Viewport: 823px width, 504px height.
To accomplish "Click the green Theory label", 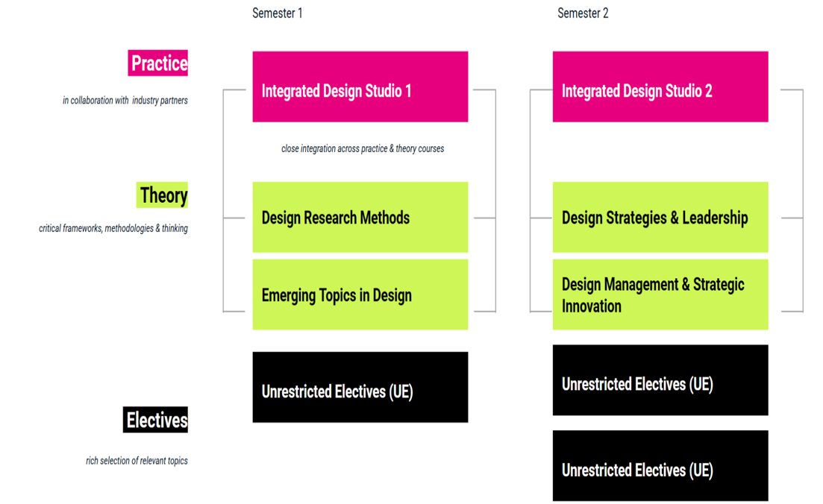I will coord(162,195).
